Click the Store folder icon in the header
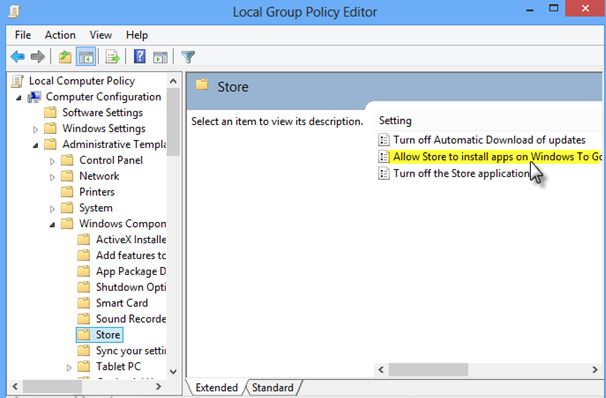Viewport: 606px width, 398px height. (x=202, y=85)
